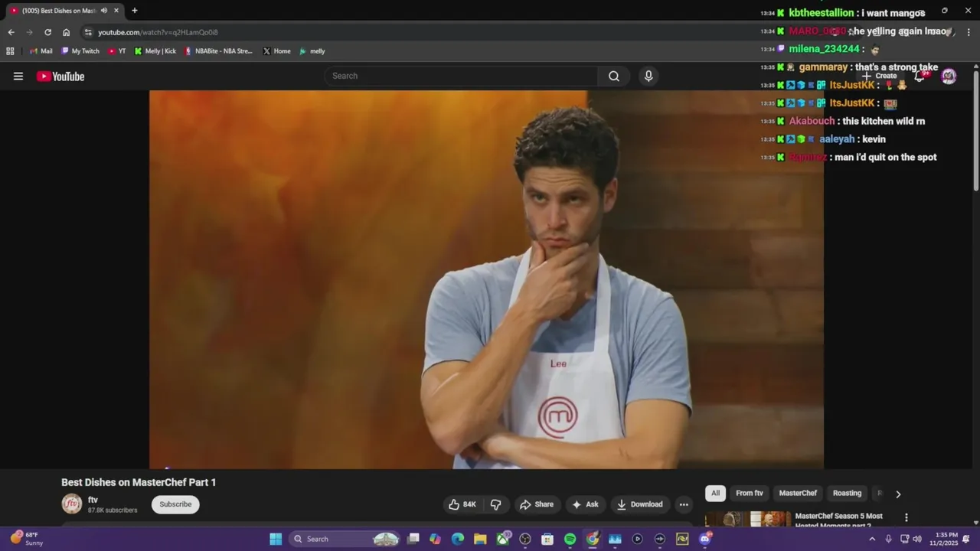
Task: Open the apps grid in bookmarks bar
Action: (10, 51)
